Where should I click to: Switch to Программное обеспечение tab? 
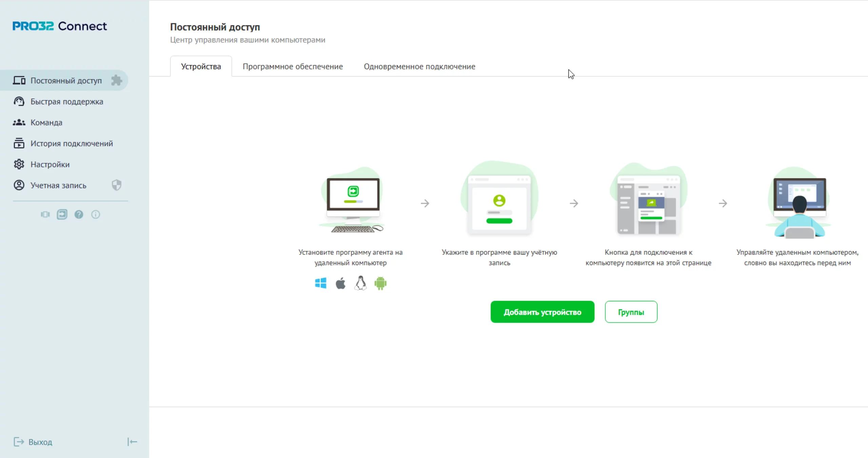pyautogui.click(x=293, y=66)
